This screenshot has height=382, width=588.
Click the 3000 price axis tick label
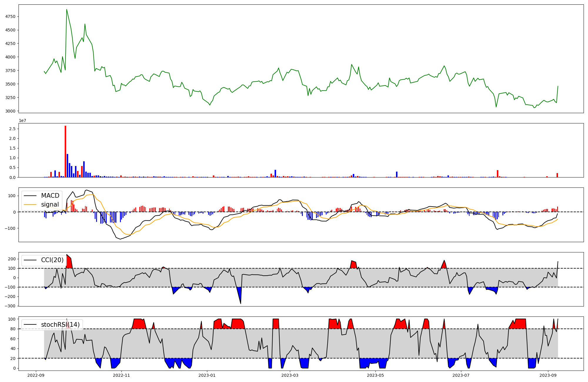click(x=10, y=111)
